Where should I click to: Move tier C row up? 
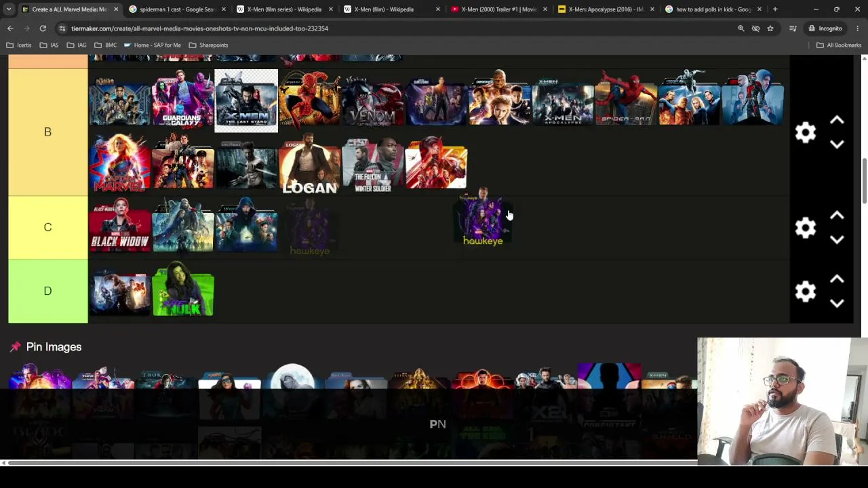[837, 216]
